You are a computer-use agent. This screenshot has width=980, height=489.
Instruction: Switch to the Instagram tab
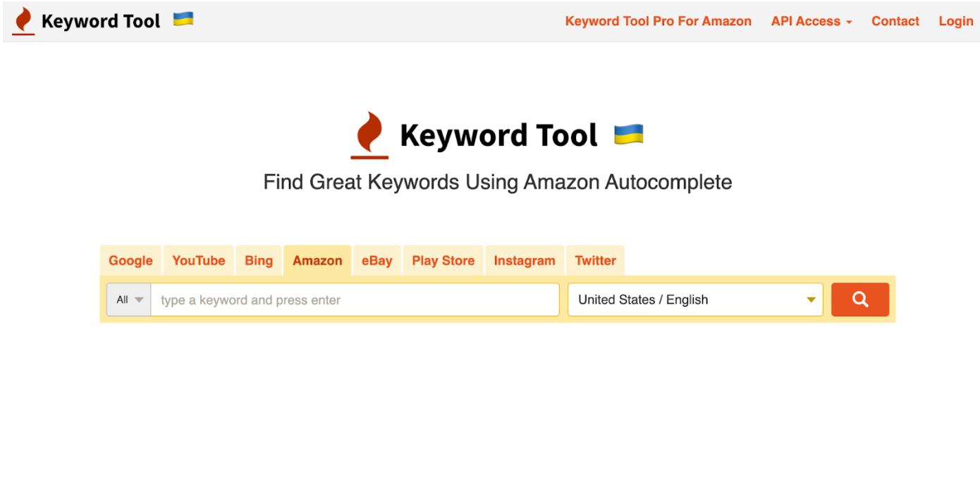point(525,260)
